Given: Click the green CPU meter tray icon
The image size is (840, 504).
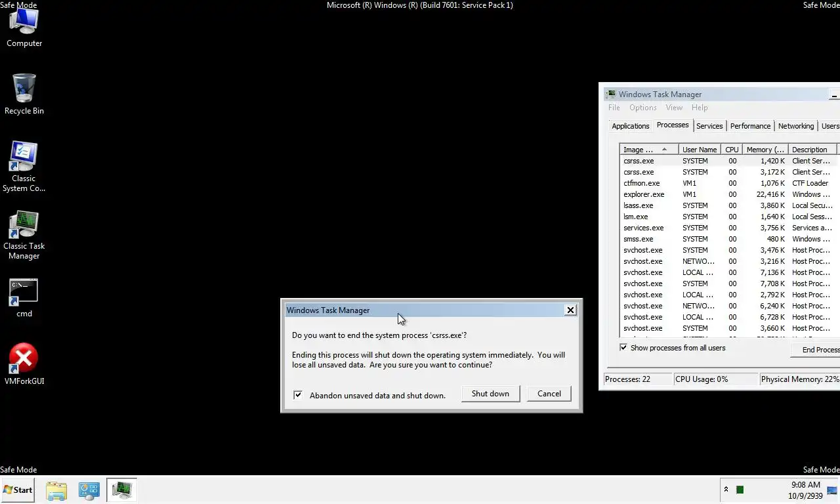Looking at the screenshot, I should [x=740, y=490].
